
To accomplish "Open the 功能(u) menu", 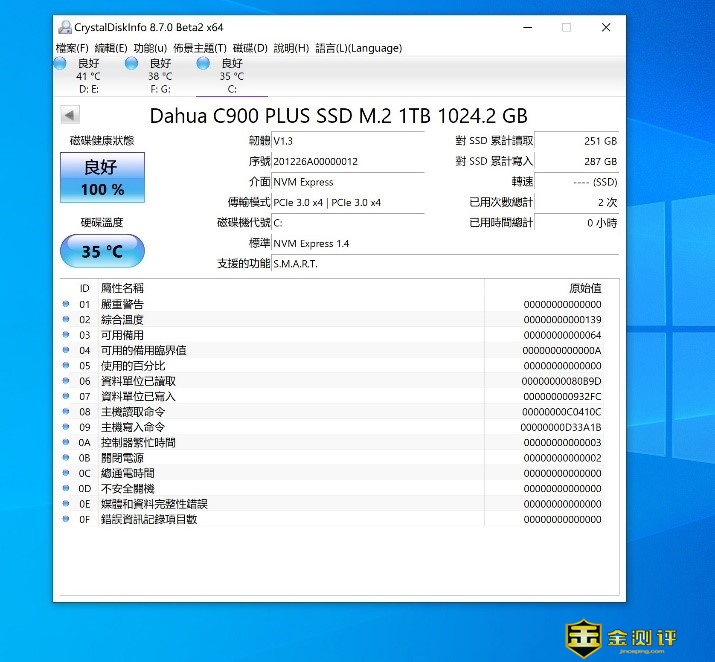I will (150, 48).
